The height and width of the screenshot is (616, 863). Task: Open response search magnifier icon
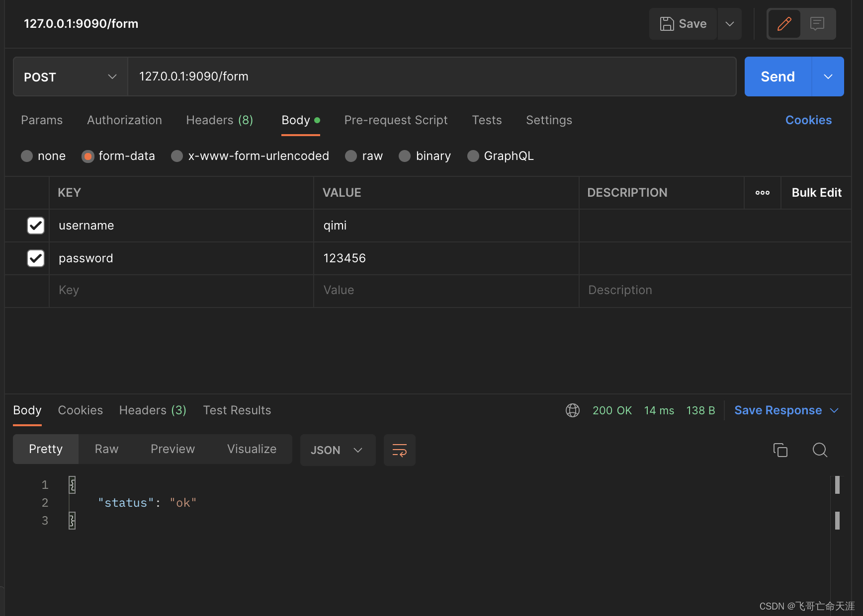[820, 450]
